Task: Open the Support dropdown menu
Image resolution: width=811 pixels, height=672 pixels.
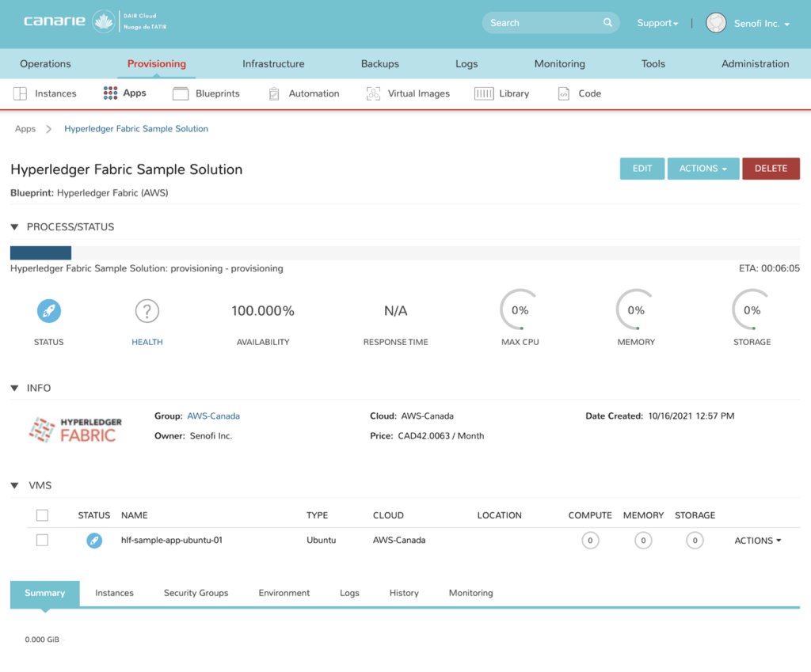Action: [x=657, y=24]
